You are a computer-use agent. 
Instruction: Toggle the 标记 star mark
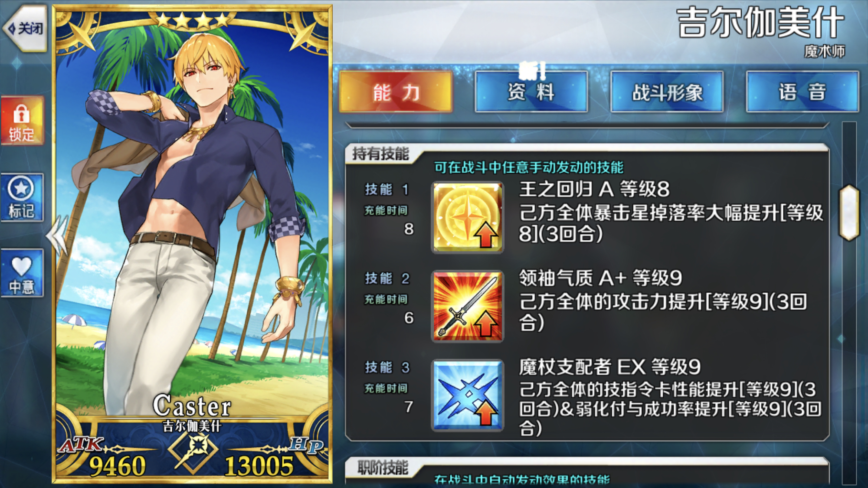tap(22, 197)
